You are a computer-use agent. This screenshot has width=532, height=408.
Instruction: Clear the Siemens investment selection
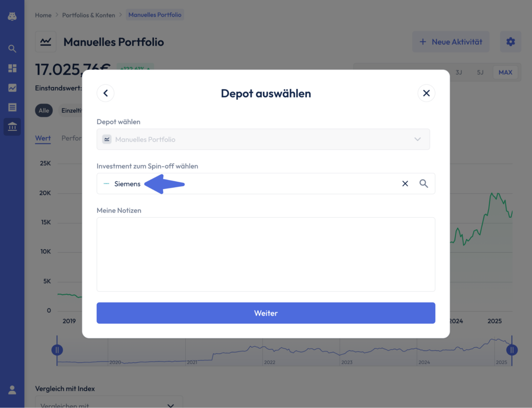[x=405, y=184]
